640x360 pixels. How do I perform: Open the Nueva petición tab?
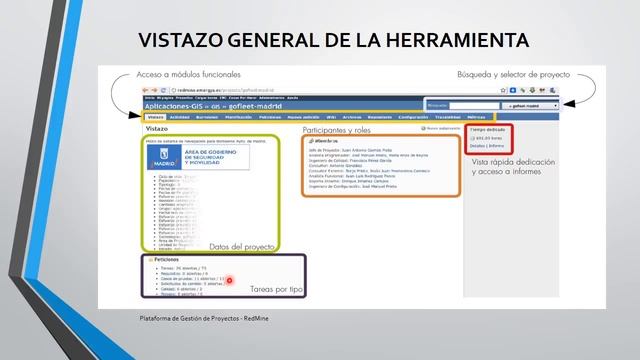pyautogui.click(x=303, y=117)
